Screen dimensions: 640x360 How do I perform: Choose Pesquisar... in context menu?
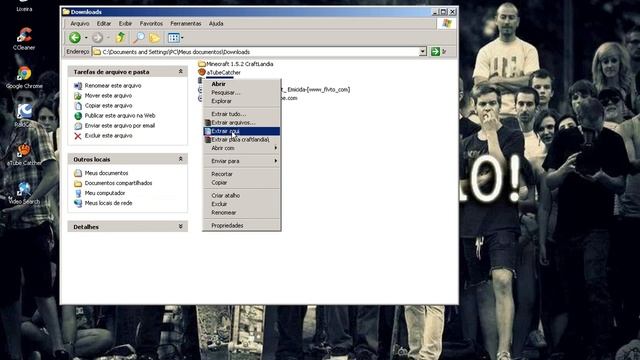point(242,93)
